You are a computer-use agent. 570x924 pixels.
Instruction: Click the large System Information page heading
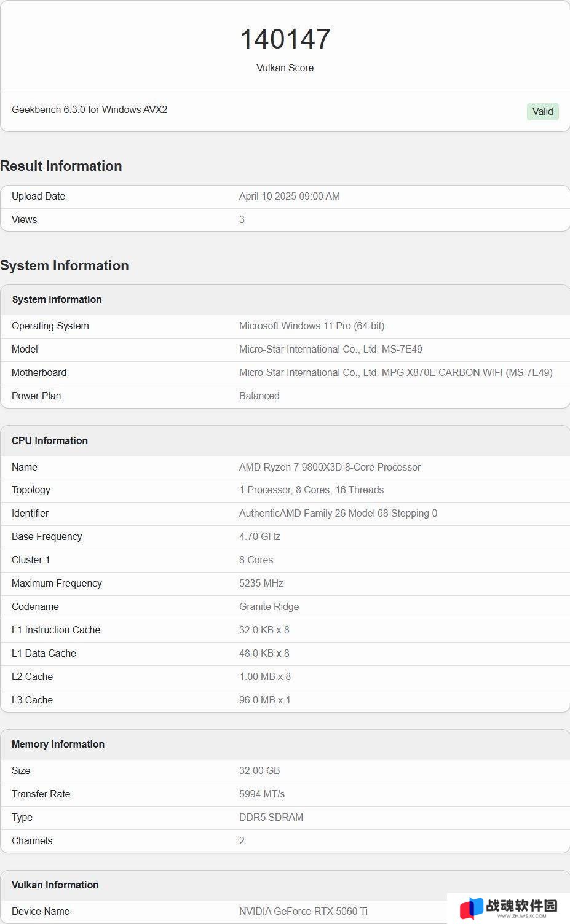point(65,265)
